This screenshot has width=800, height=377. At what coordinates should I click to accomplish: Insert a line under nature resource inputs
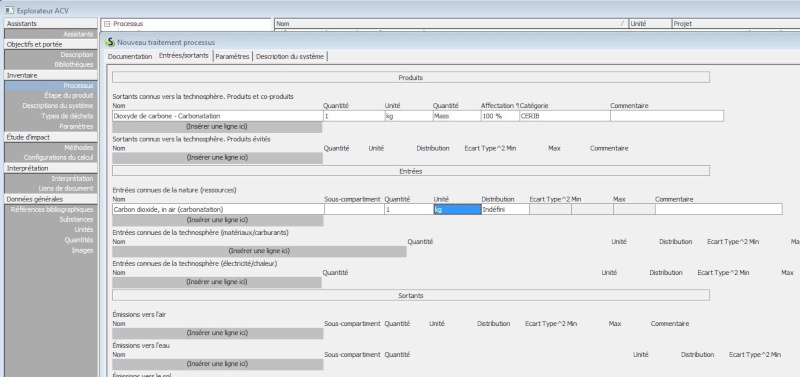tap(217, 220)
